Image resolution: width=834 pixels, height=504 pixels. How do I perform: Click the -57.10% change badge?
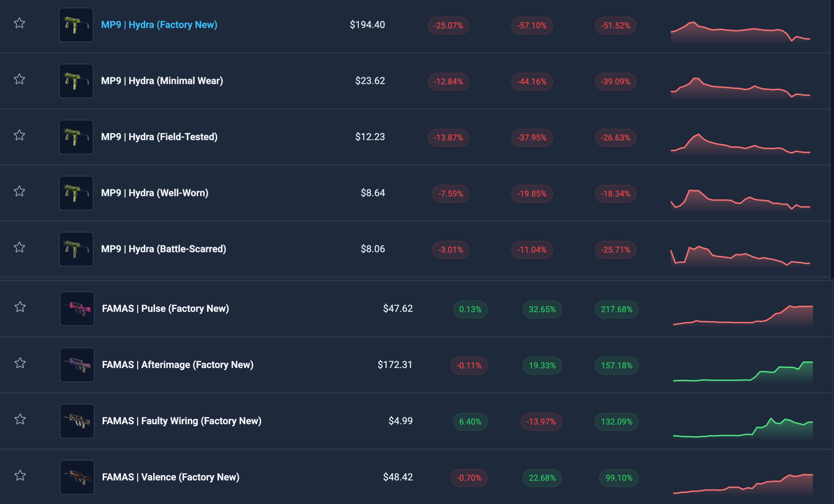tap(532, 26)
